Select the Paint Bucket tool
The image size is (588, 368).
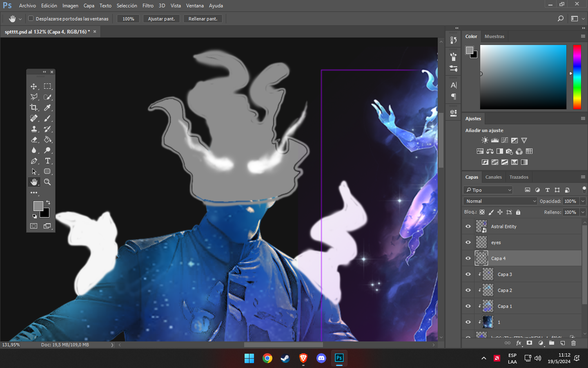coord(47,139)
